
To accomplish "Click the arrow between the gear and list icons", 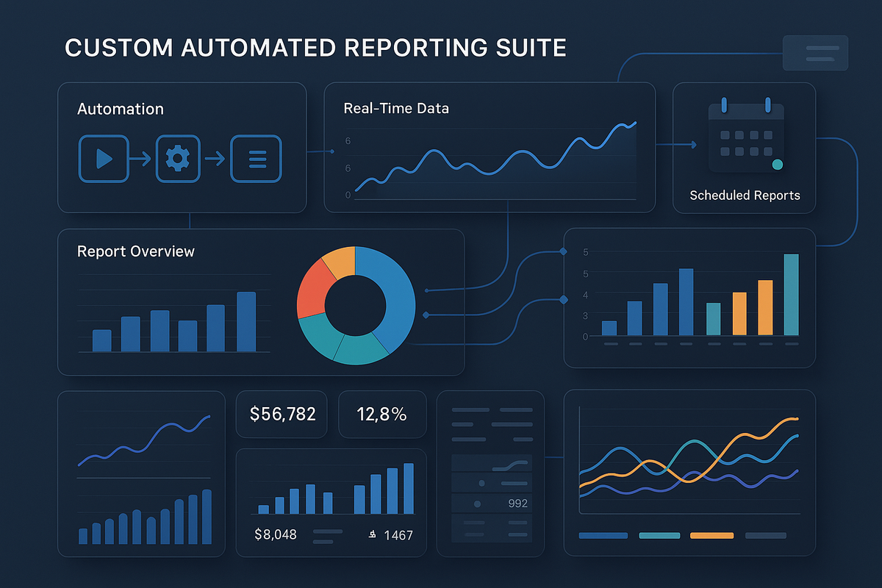I will [x=216, y=158].
